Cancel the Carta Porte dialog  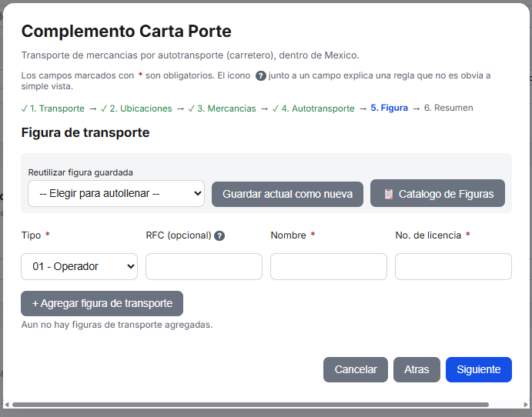click(x=356, y=369)
